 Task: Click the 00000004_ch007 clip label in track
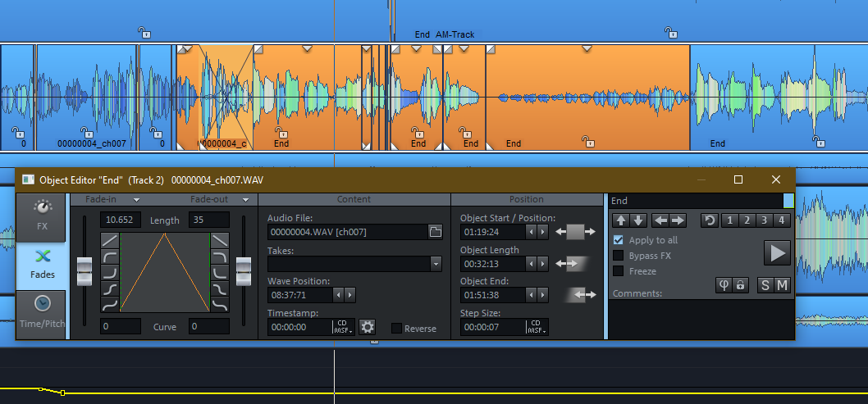92,143
